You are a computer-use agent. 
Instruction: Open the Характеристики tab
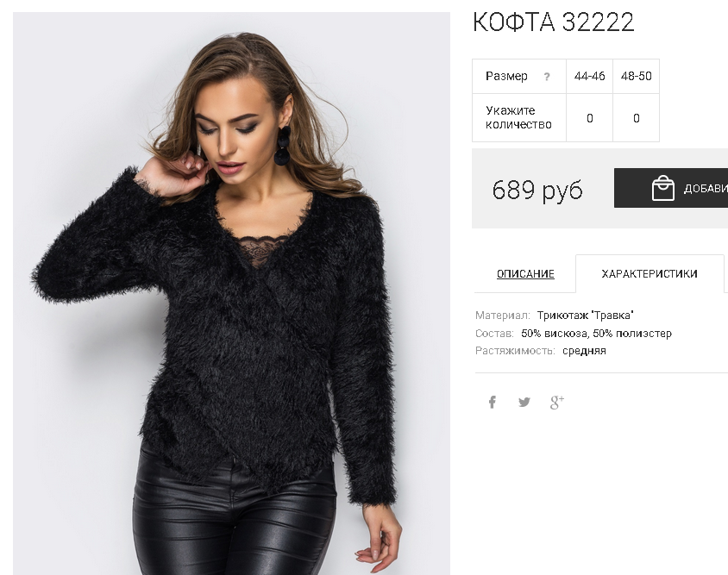(649, 274)
